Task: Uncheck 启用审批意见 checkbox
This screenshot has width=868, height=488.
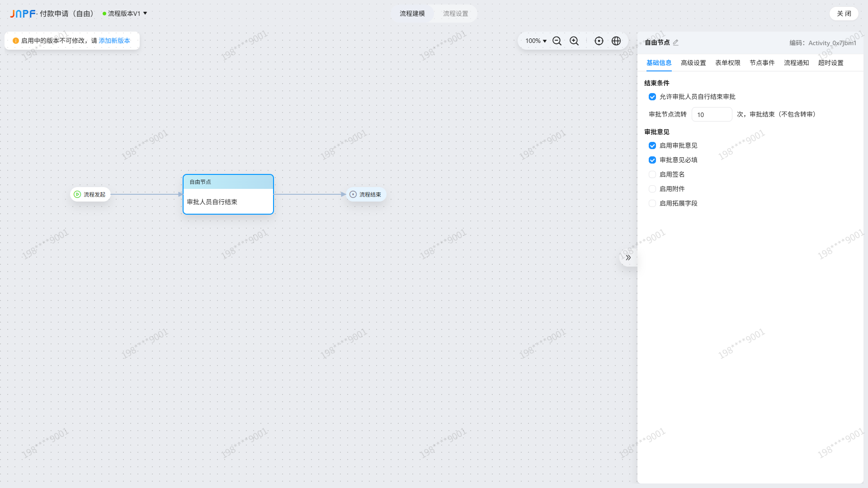Action: 652,145
